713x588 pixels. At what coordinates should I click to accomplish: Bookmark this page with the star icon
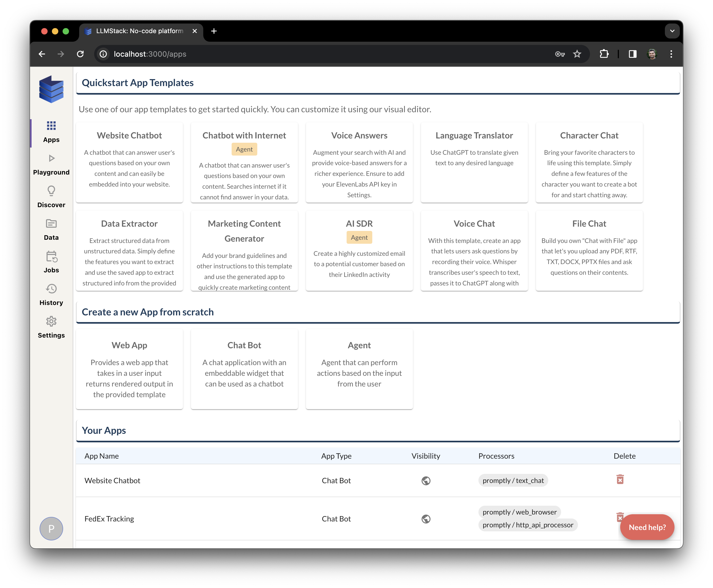click(577, 53)
